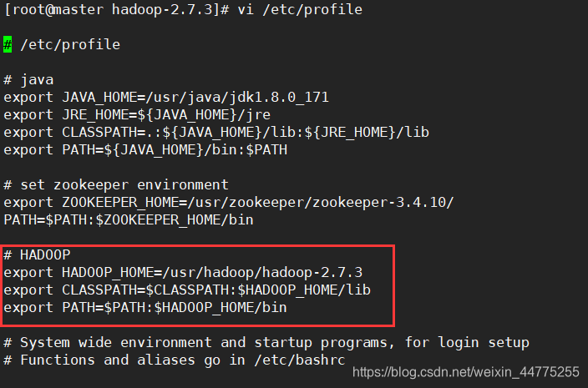Place cursor on '# java' comment
This screenshot has width=588, height=388.
[x=29, y=80]
